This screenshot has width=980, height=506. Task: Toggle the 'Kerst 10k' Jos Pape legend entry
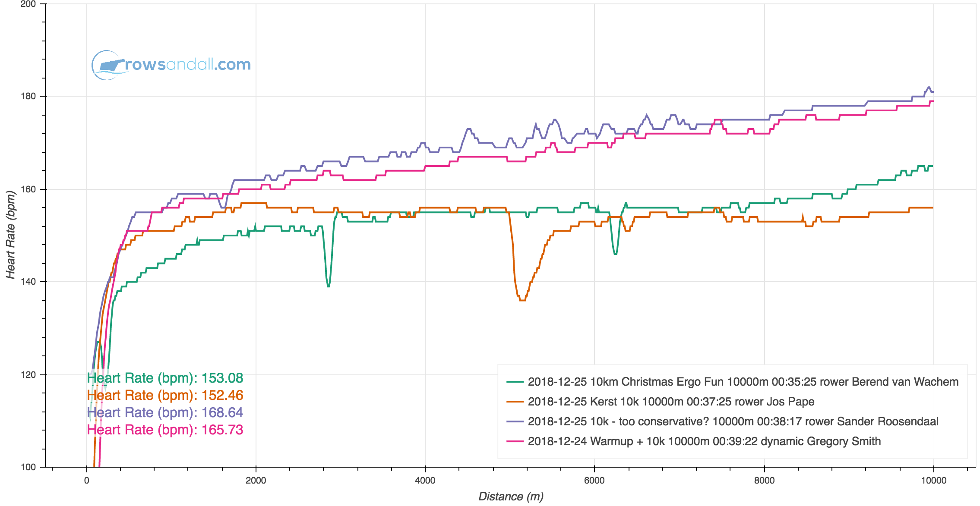click(671, 402)
